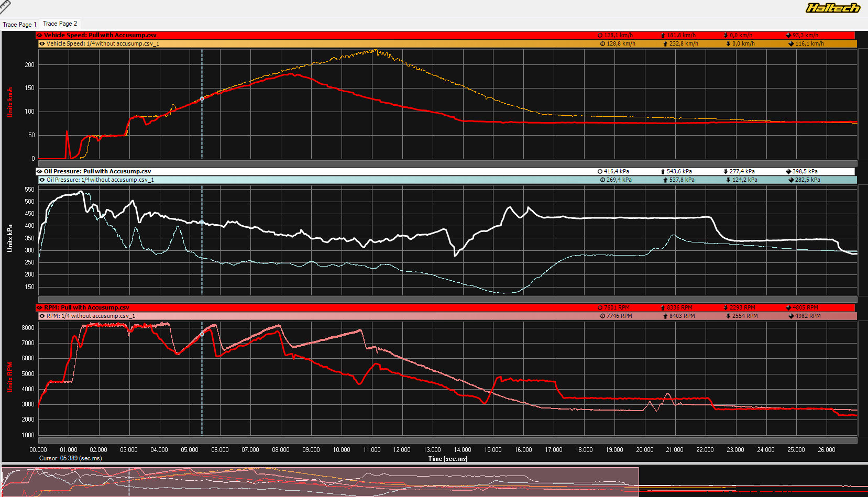Click the RPM graph horizontal scrollbar
This screenshot has height=497, width=868.
447,440
